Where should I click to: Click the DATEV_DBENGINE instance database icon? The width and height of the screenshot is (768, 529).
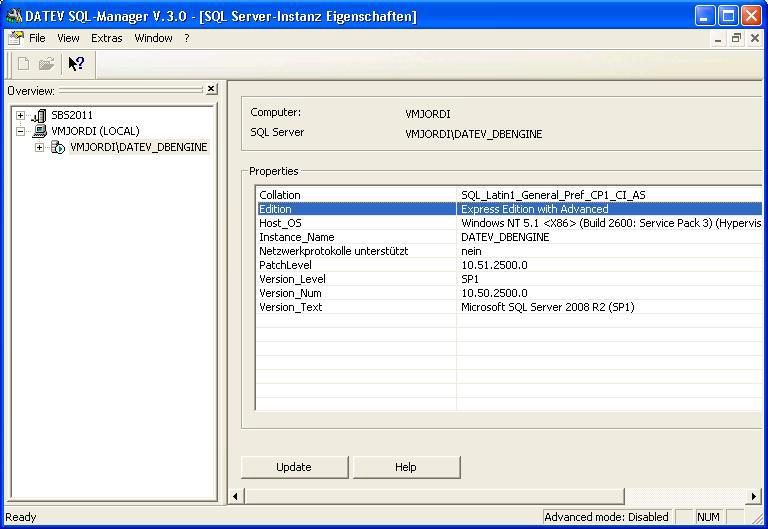coord(58,147)
